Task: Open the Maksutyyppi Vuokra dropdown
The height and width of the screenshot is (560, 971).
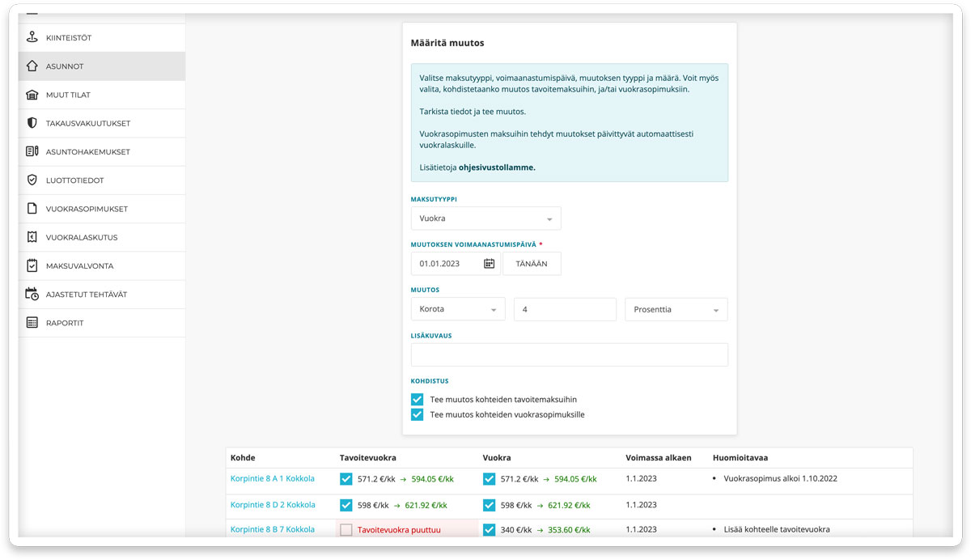Action: pyautogui.click(x=485, y=218)
